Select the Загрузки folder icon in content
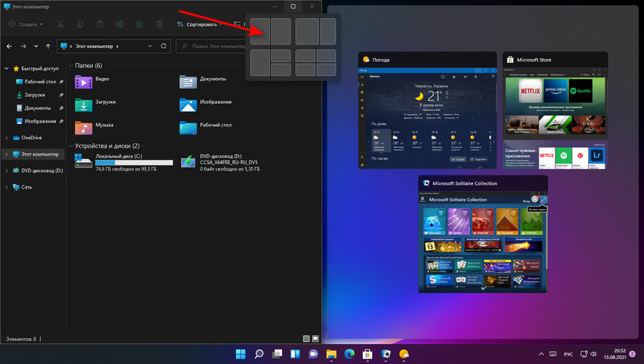Image resolution: width=644 pixels, height=364 pixels. 84,105
